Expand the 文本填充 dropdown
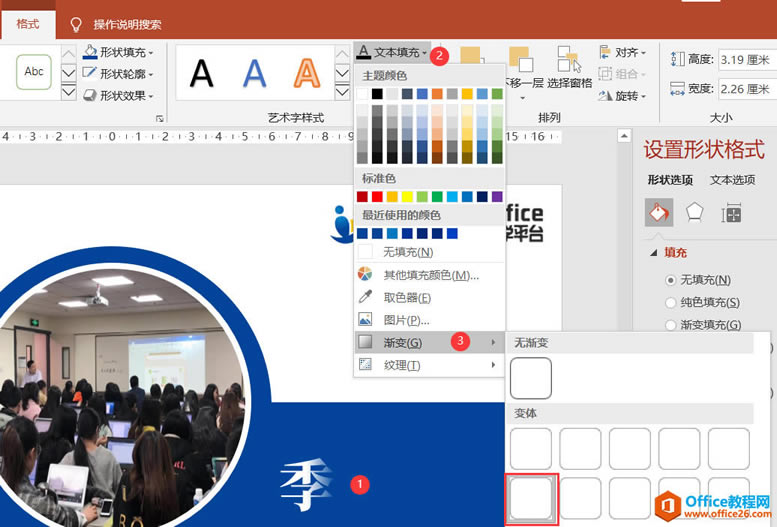The image size is (777, 527). click(392, 52)
